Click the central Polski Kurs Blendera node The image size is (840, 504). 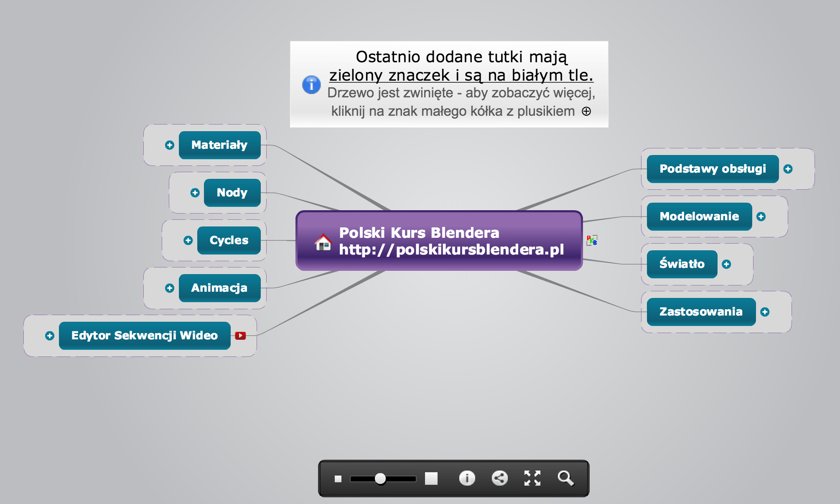[439, 241]
